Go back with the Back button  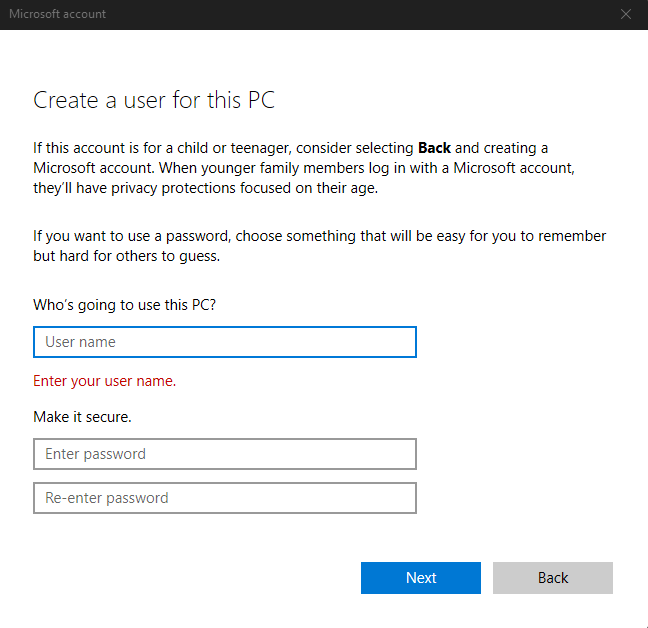[553, 578]
